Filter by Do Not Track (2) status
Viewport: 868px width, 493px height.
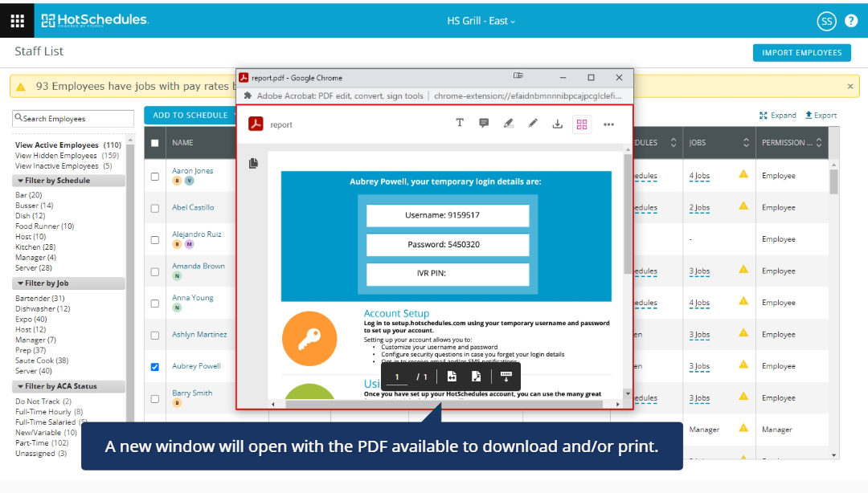[43, 401]
